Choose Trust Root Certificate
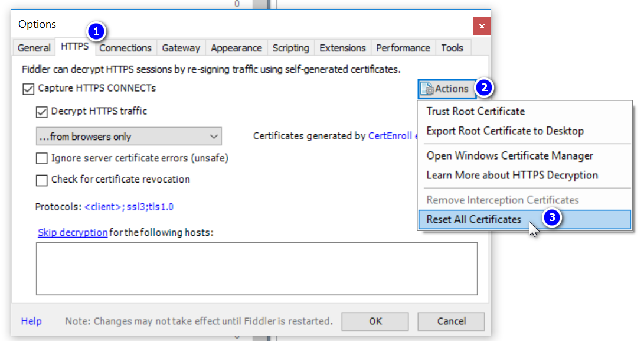 pos(475,111)
